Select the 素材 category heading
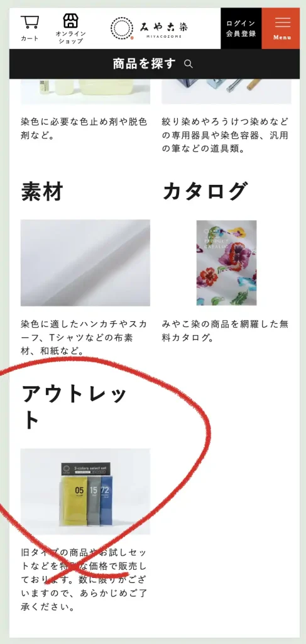This screenshot has height=644, width=306. coord(42,191)
